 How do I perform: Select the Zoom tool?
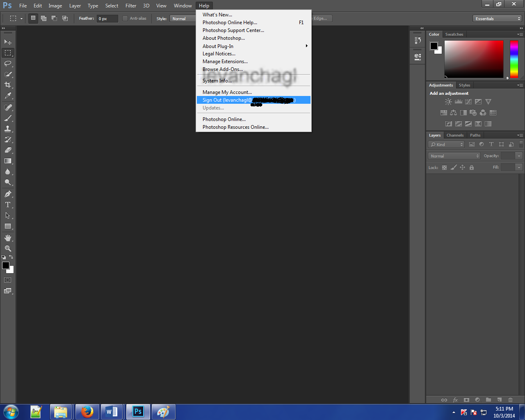[x=8, y=249]
